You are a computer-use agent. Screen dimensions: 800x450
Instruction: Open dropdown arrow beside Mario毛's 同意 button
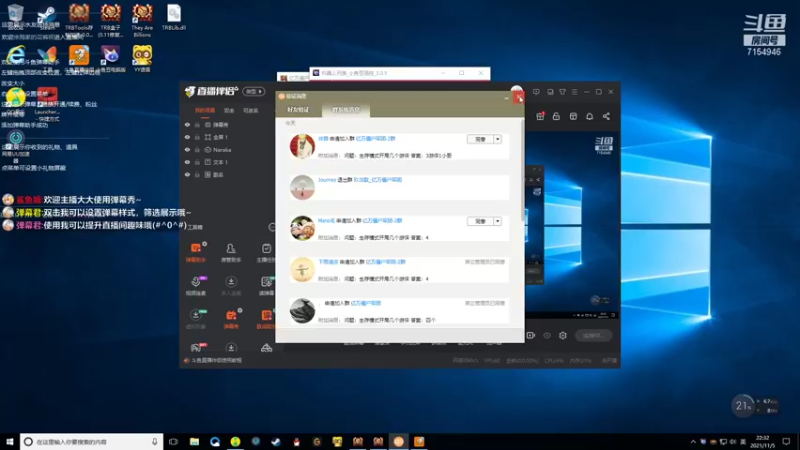pos(497,221)
